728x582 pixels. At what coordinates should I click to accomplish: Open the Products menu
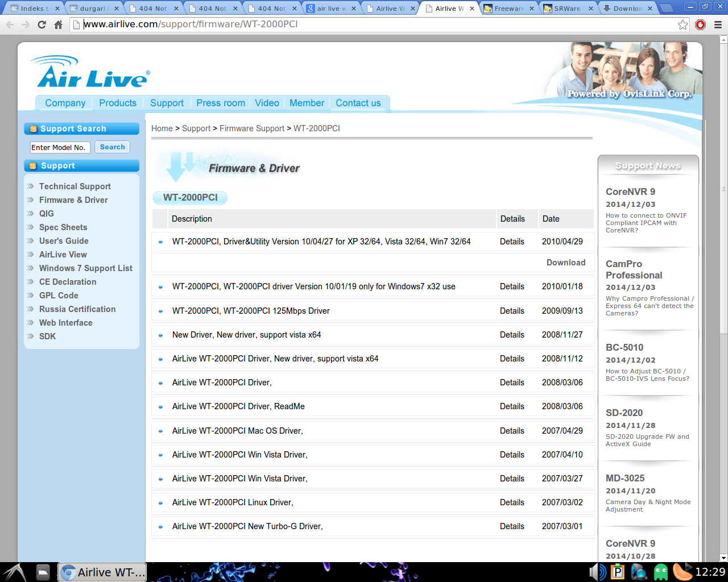pyautogui.click(x=118, y=103)
